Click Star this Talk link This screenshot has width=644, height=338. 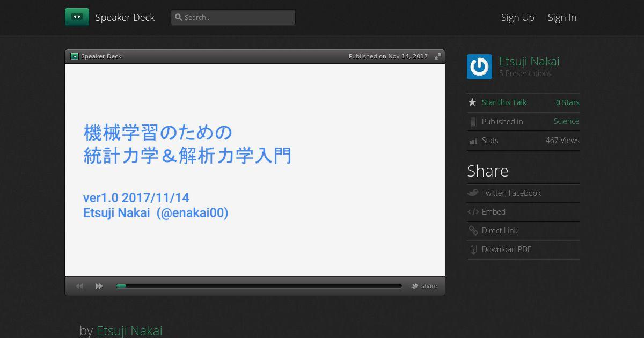click(x=504, y=102)
